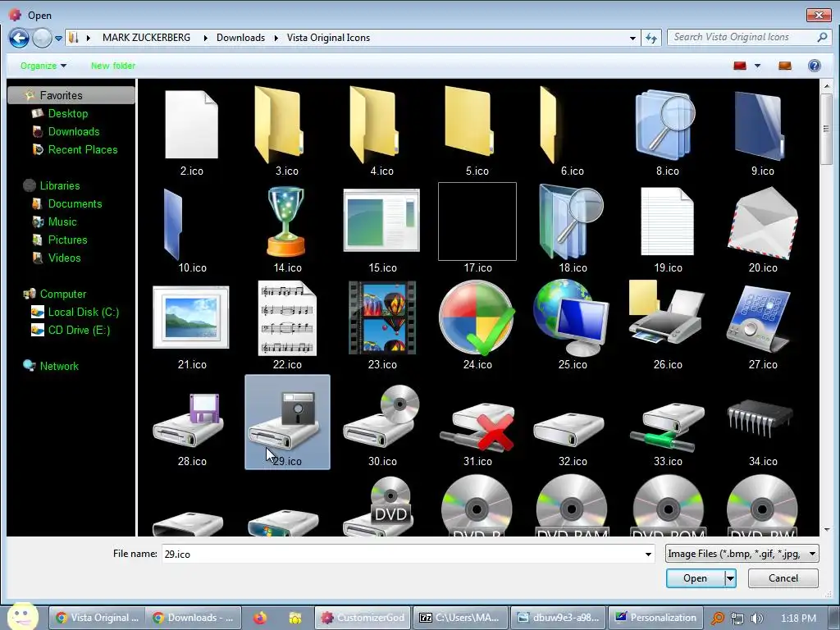Viewport: 840px width, 630px height.
Task: Select 30.ico CD drive icon
Action: tap(381, 416)
